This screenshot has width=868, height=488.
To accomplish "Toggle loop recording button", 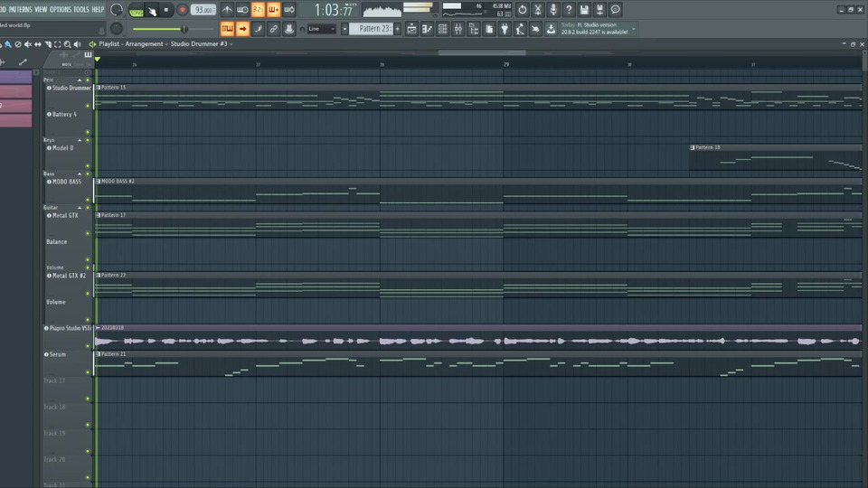I will [289, 9].
